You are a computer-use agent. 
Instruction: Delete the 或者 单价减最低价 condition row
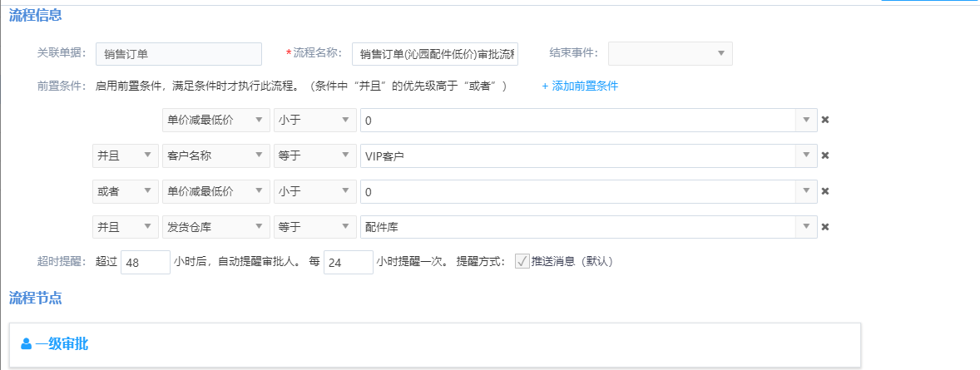tap(825, 191)
